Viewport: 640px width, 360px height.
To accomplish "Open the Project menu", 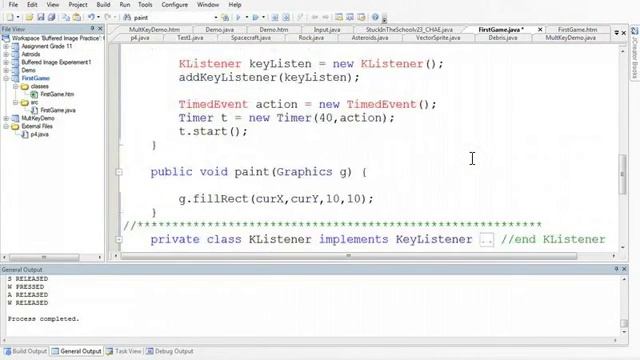I will click(78, 5).
